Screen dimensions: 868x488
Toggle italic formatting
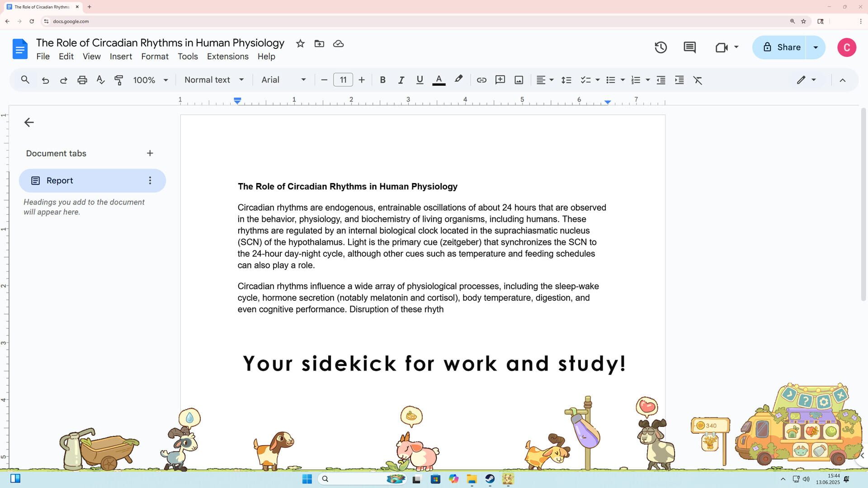401,80
